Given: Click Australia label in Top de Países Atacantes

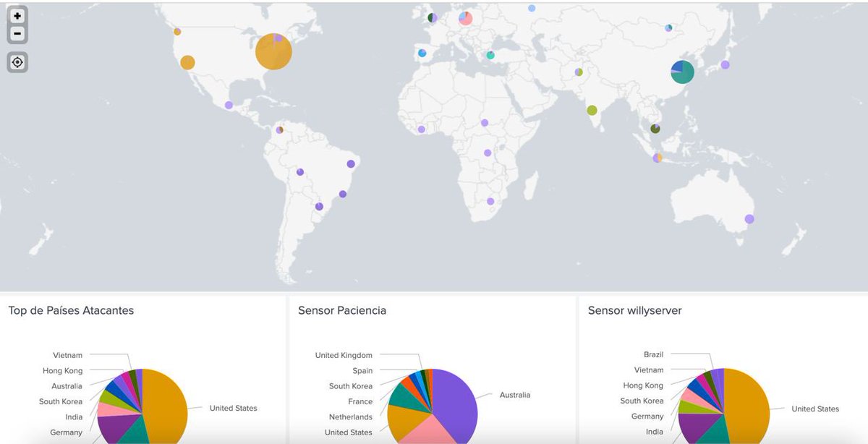Looking at the screenshot, I should [67, 386].
